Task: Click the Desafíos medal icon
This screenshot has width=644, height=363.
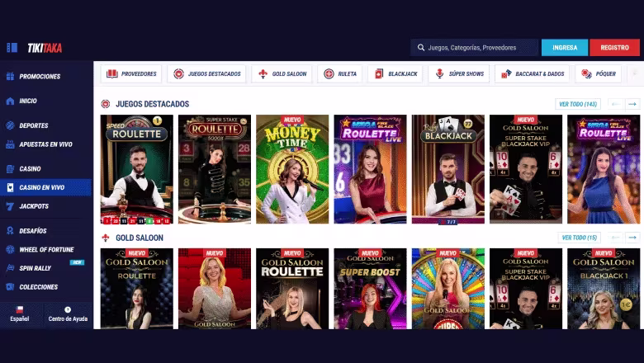Action: click(x=10, y=231)
